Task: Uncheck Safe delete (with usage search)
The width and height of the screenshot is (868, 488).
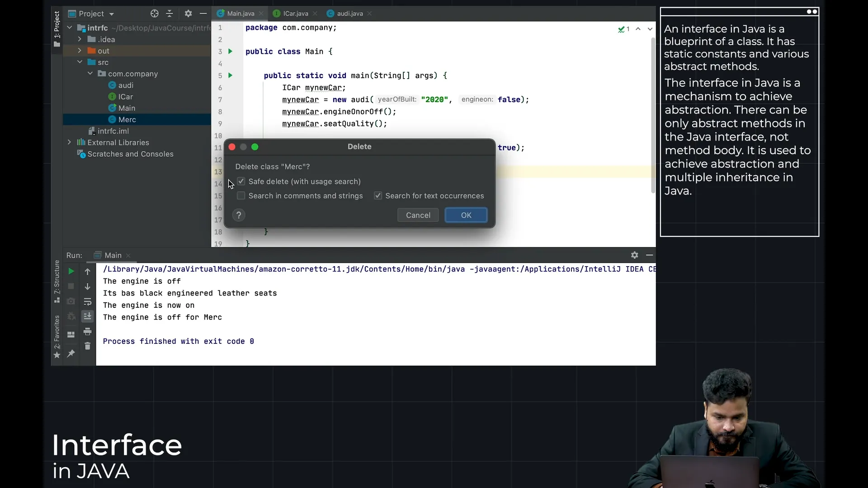Action: click(x=241, y=182)
